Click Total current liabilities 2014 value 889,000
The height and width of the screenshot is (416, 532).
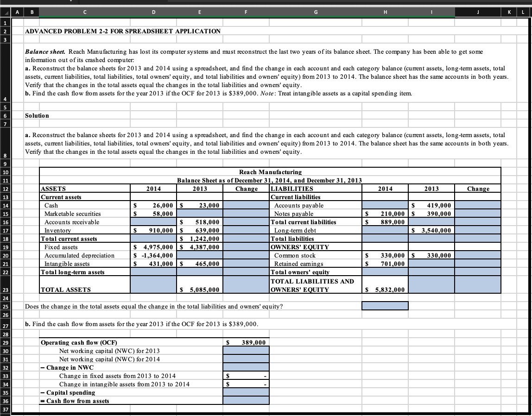pos(385,222)
